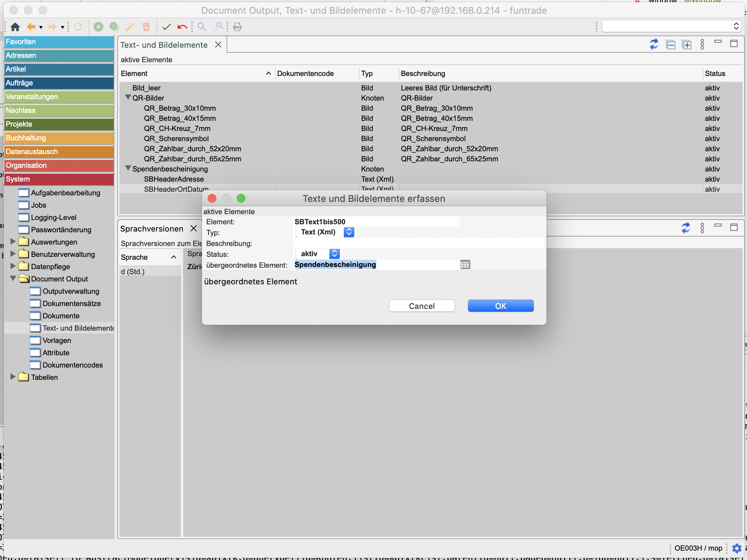Collapse the Document Output folder
Screen dimensions: 747x560
click(x=13, y=279)
